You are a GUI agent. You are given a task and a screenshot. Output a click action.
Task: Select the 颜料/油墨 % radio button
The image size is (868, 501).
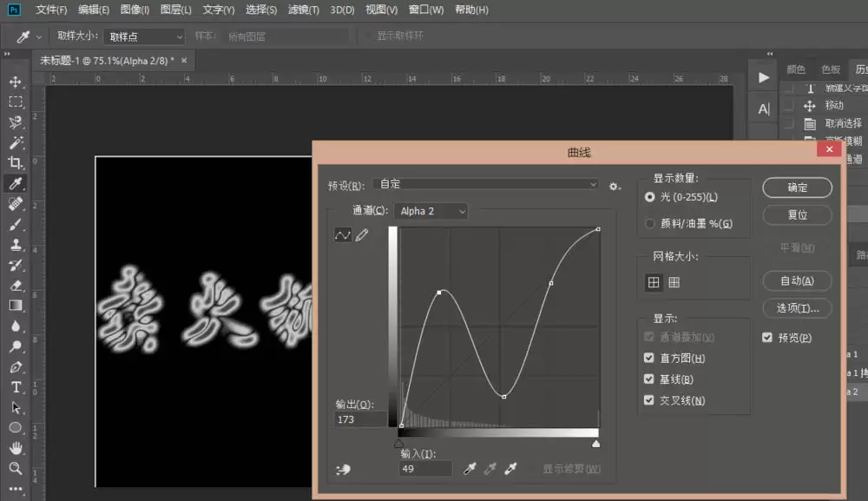[649, 224]
